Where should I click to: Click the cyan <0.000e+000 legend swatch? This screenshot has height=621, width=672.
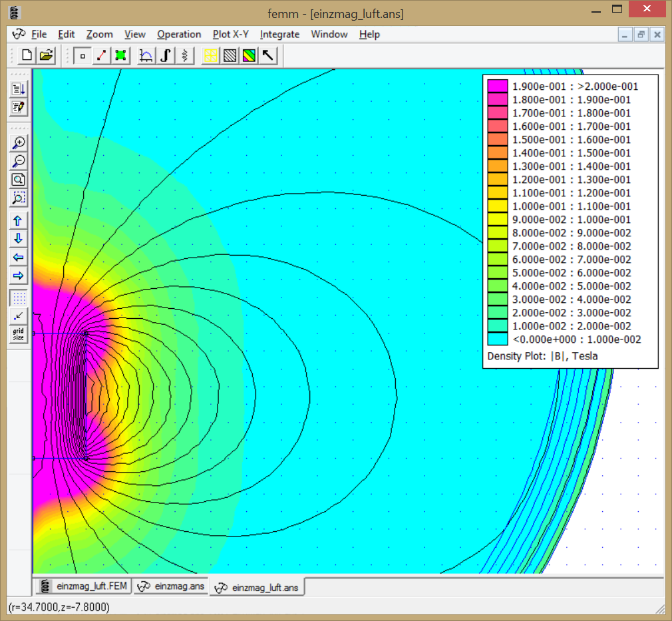(x=498, y=339)
